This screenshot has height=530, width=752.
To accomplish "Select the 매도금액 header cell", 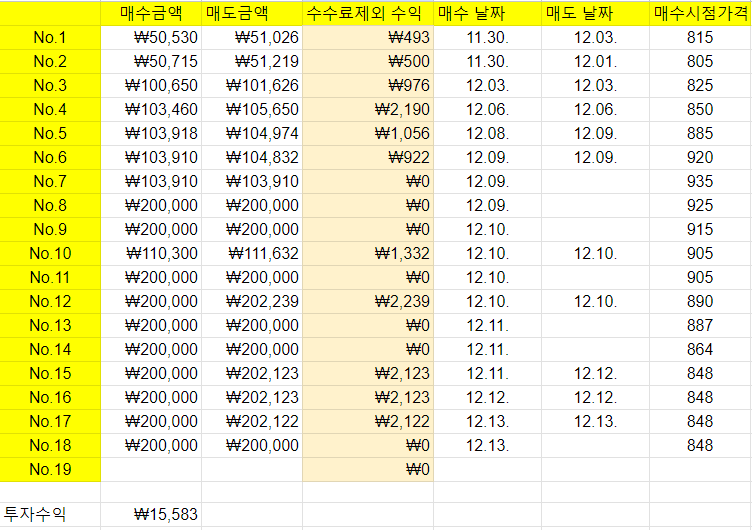I will point(252,13).
